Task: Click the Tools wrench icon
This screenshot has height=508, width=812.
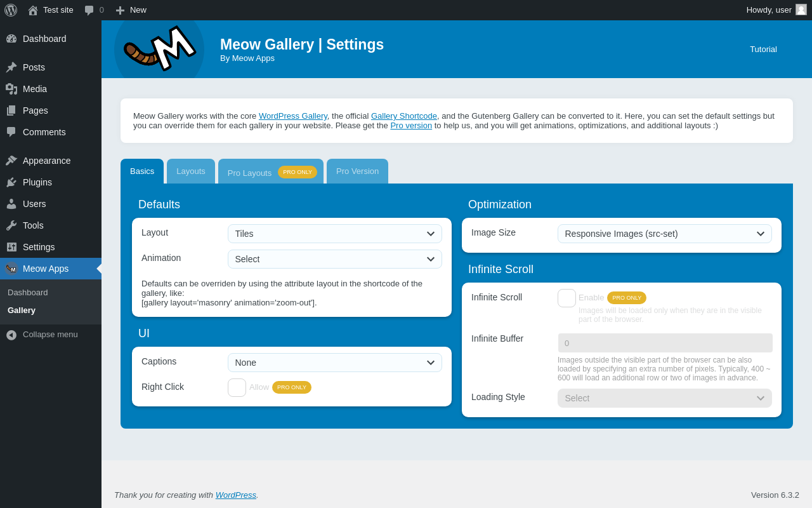Action: pos(11,225)
